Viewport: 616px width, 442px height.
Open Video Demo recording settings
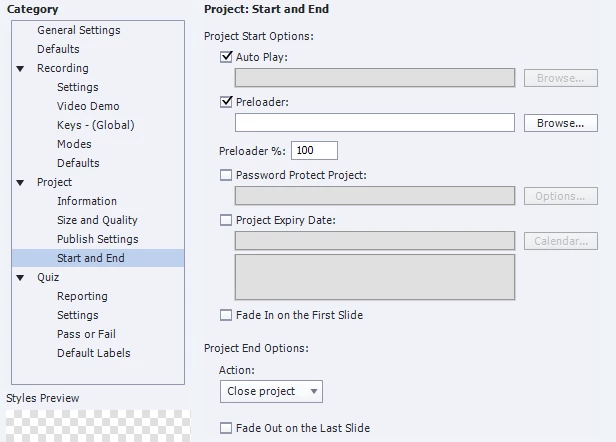point(88,106)
